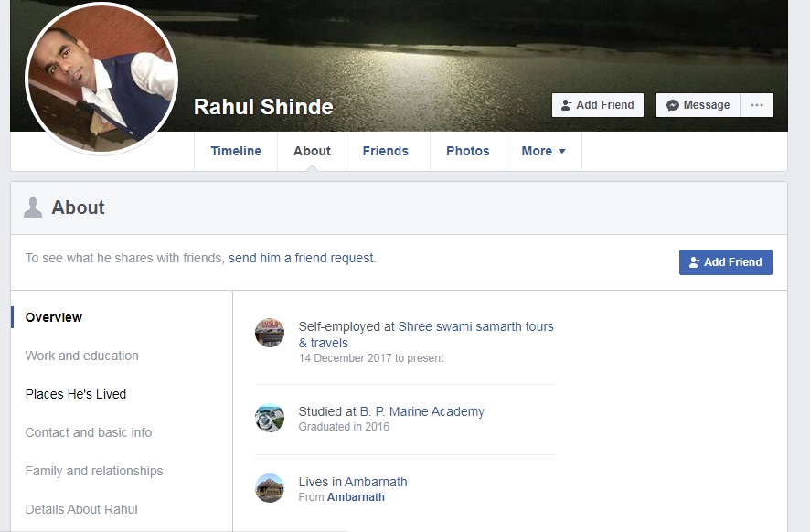Open B. P. Marine Academy link

coord(421,411)
